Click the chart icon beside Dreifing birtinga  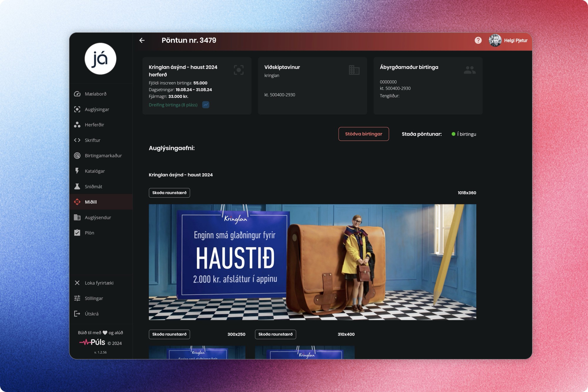[206, 105]
